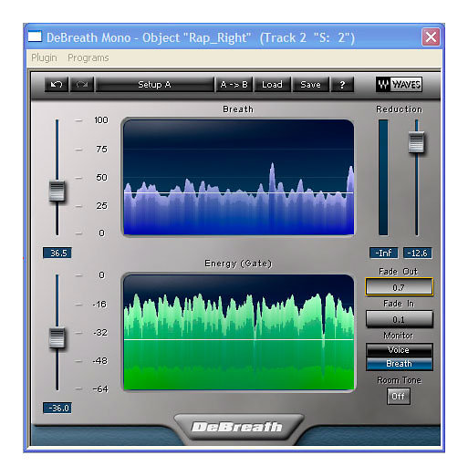
Task: Click the undo arrow button
Action: 57,84
